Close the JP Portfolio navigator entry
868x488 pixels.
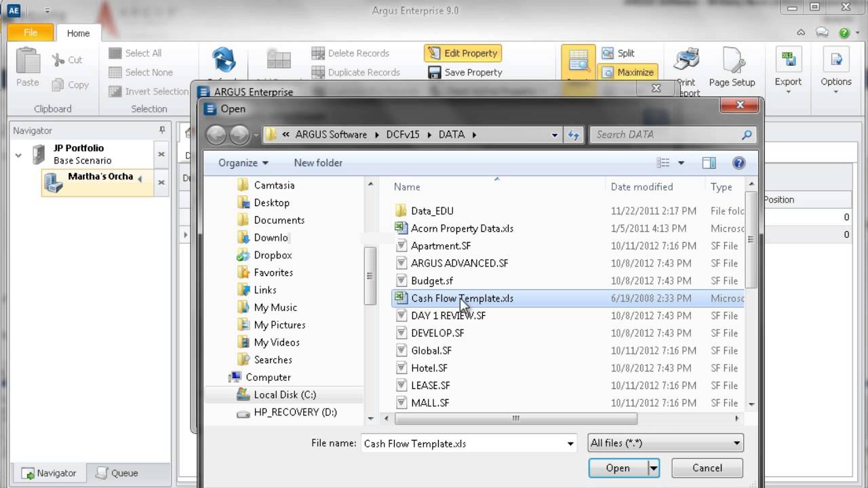tap(161, 155)
